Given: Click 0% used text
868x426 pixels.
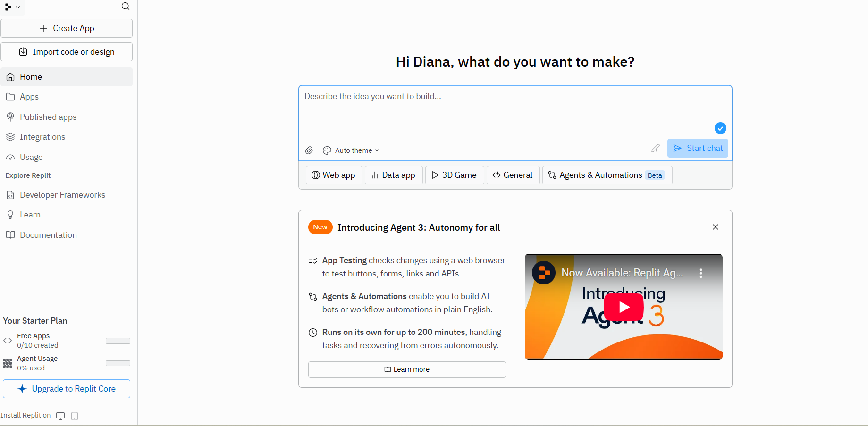Looking at the screenshot, I should point(31,368).
